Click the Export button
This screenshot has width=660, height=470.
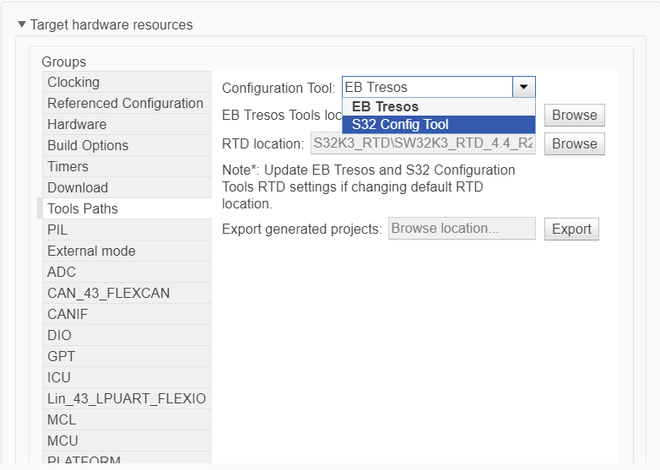point(571,228)
